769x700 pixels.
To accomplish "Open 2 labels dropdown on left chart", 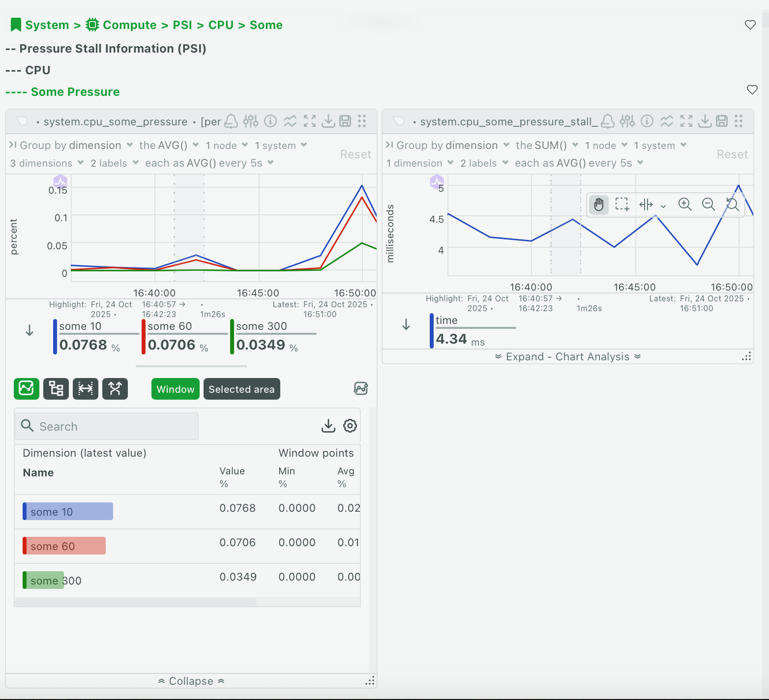I will (115, 163).
